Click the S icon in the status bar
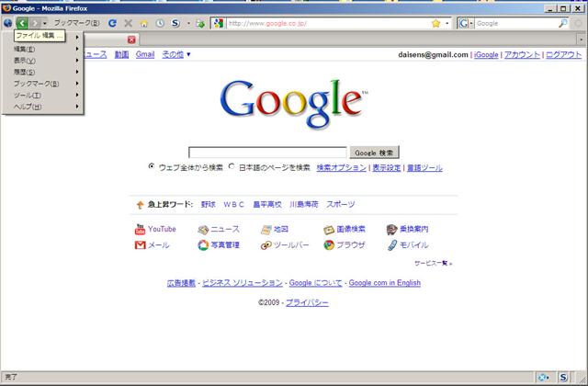588x386 pixels. (562, 377)
